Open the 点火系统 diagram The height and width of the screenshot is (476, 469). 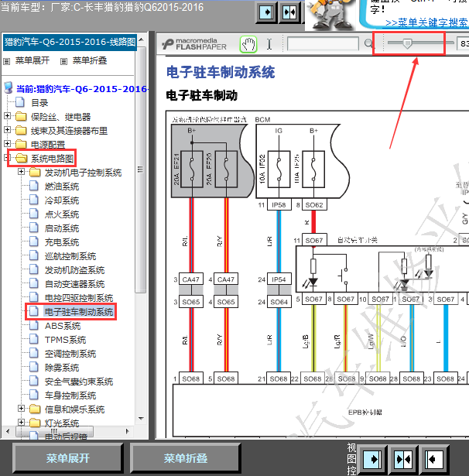point(62,214)
